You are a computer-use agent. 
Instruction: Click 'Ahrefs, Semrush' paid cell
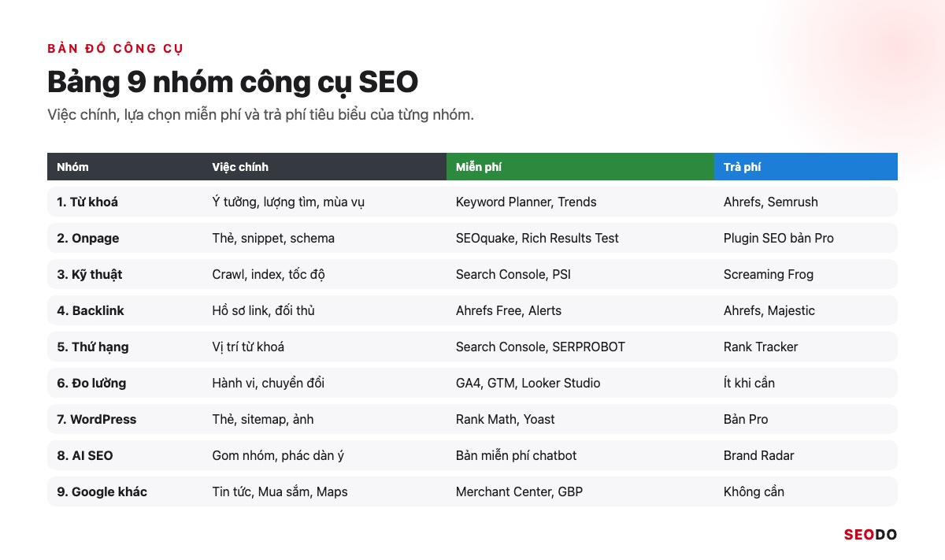[771, 202]
